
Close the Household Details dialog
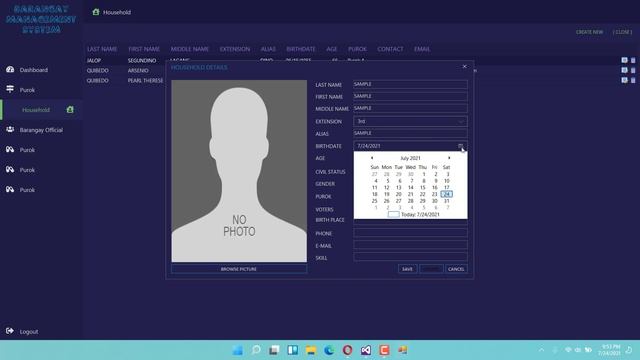[464, 67]
